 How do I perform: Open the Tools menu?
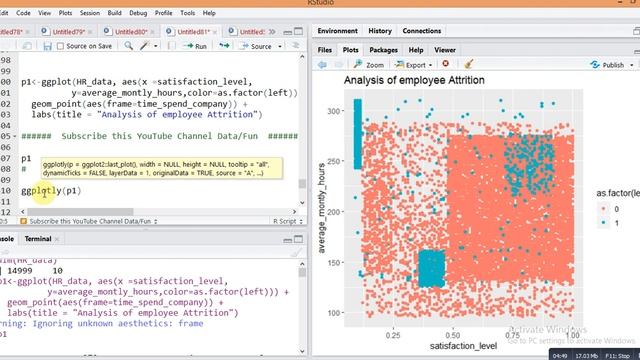click(187, 13)
